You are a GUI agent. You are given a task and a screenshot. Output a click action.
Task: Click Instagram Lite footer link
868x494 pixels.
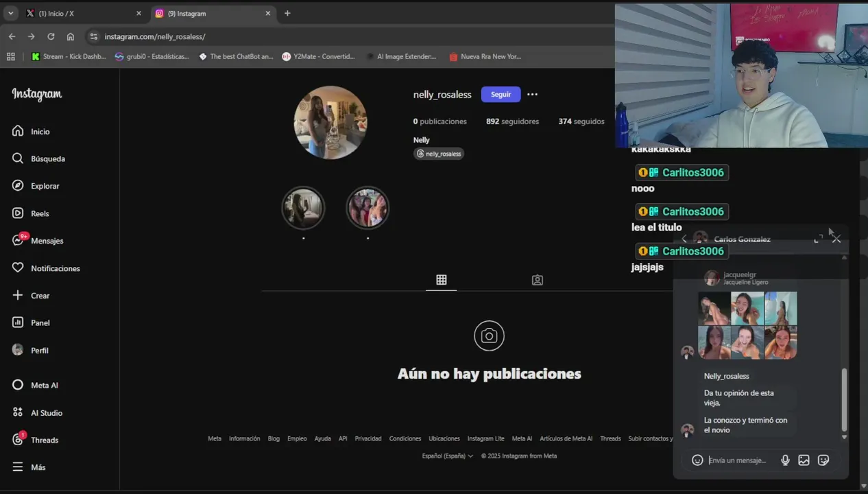[x=485, y=438]
